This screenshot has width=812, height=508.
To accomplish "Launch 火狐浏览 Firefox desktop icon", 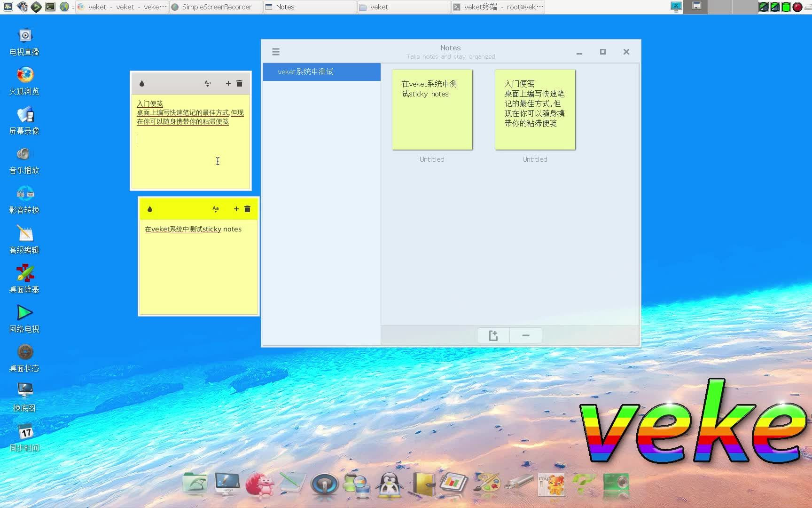I will tap(25, 81).
